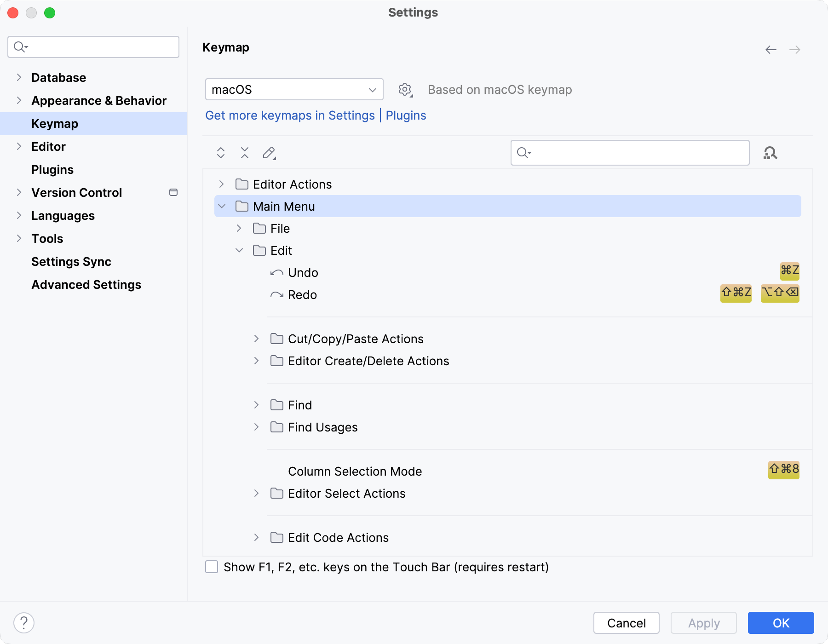Collapse all nodes in the keymap tree
This screenshot has height=644, width=828.
244,152
